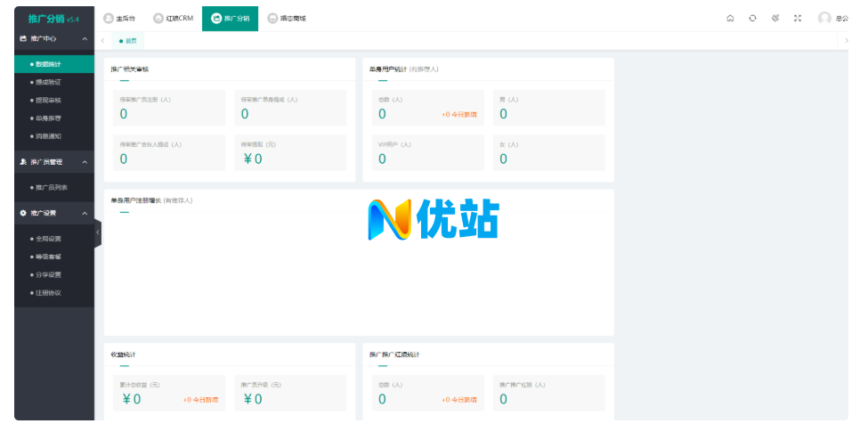Open 提成验证 in the sidebar
The height and width of the screenshot is (440, 868).
[x=48, y=82]
